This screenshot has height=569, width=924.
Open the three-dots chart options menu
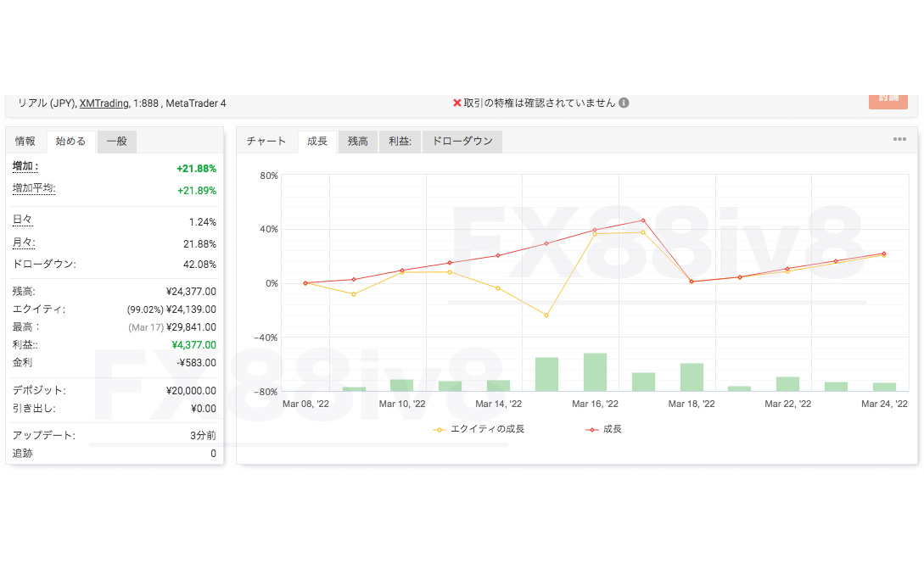click(x=899, y=140)
